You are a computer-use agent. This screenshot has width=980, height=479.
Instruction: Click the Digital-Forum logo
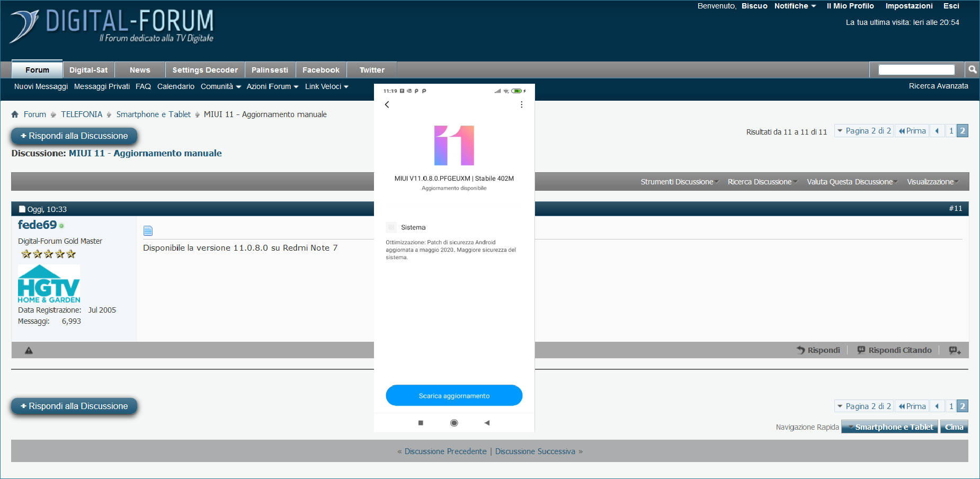[112, 26]
